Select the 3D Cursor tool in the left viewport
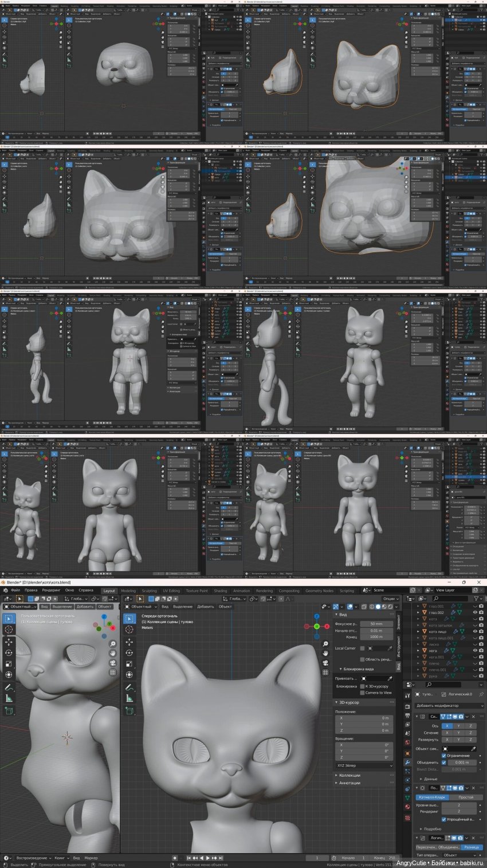487x868 pixels. 9,630
